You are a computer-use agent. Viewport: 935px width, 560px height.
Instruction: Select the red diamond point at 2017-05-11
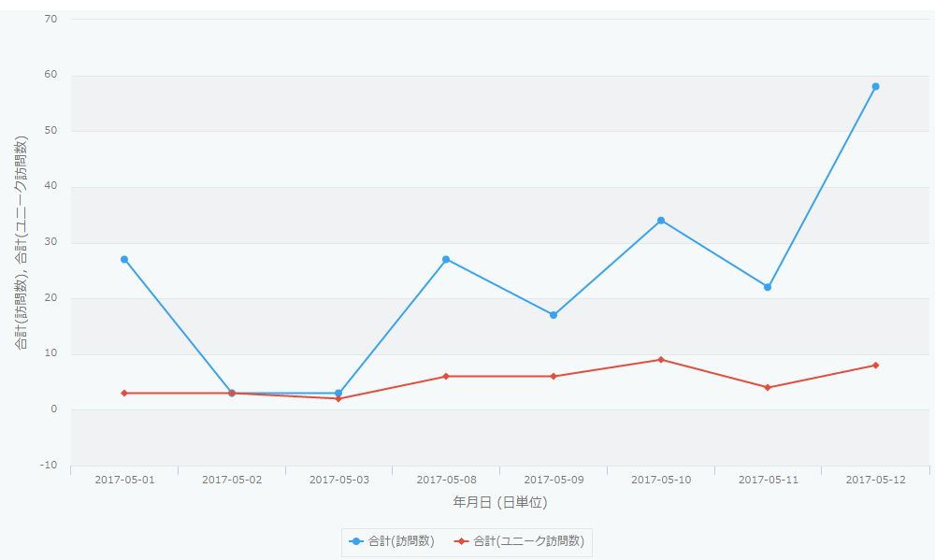click(768, 388)
